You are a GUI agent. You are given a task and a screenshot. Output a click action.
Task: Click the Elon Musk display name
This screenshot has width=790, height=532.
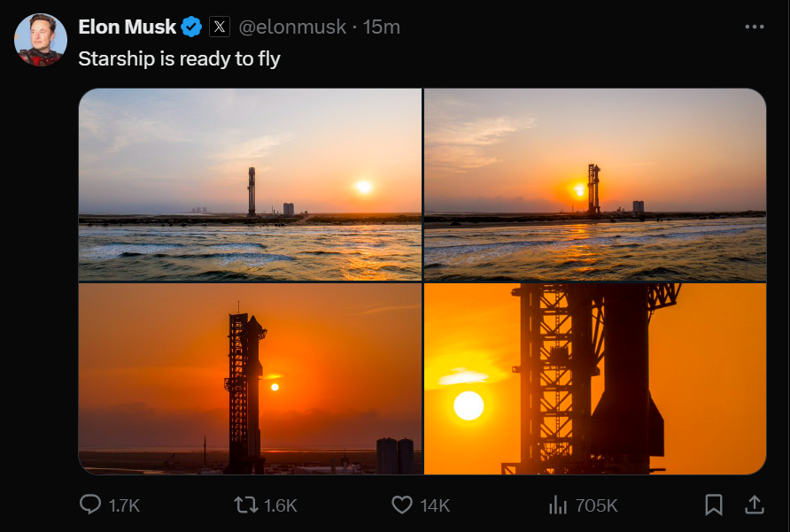click(x=128, y=27)
